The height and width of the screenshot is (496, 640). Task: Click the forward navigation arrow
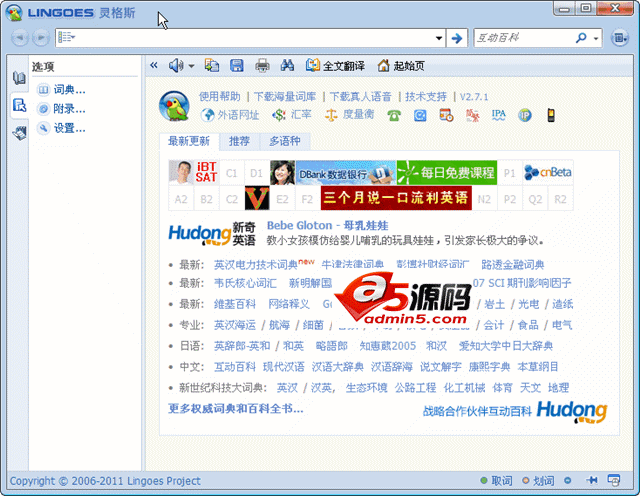(41, 38)
